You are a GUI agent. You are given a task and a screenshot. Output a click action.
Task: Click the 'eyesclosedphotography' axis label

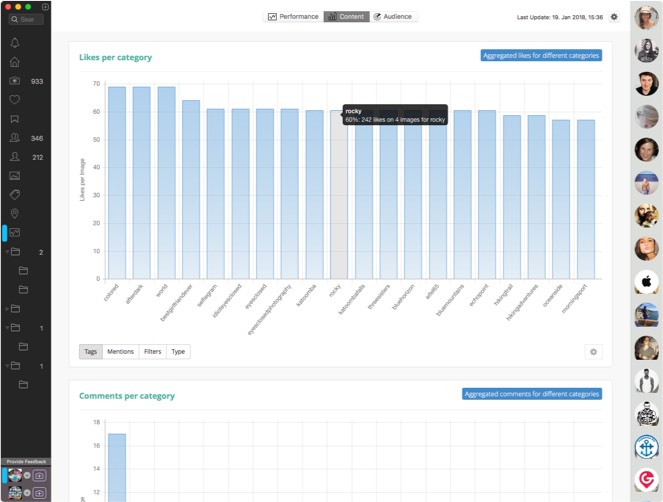click(270, 310)
